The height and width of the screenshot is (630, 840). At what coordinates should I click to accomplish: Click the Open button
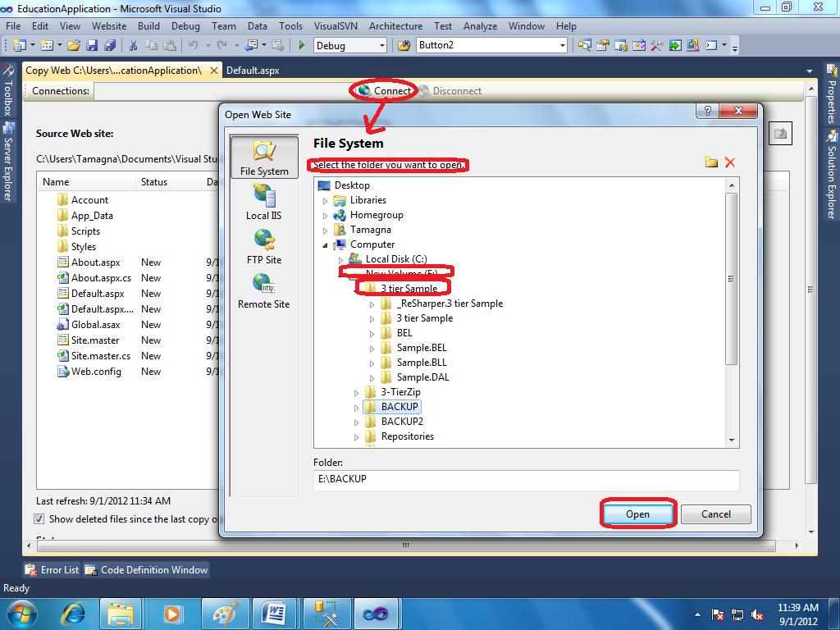(637, 514)
